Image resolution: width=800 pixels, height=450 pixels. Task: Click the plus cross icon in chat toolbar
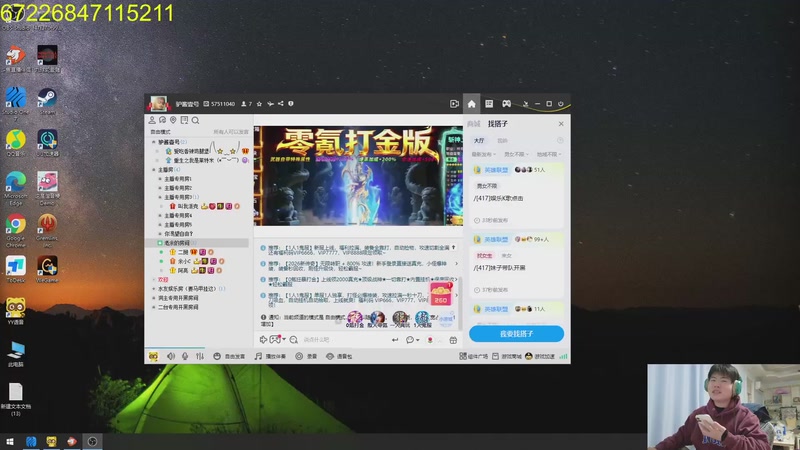pos(263,339)
